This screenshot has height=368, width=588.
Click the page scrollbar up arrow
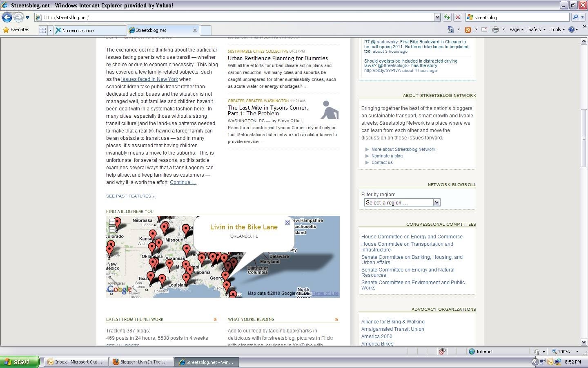coord(584,41)
